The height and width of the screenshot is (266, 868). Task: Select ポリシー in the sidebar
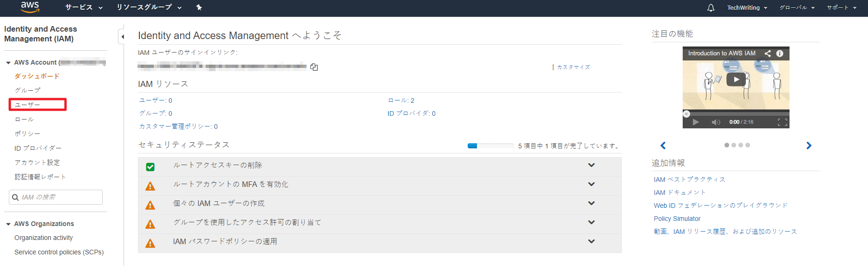(27, 133)
